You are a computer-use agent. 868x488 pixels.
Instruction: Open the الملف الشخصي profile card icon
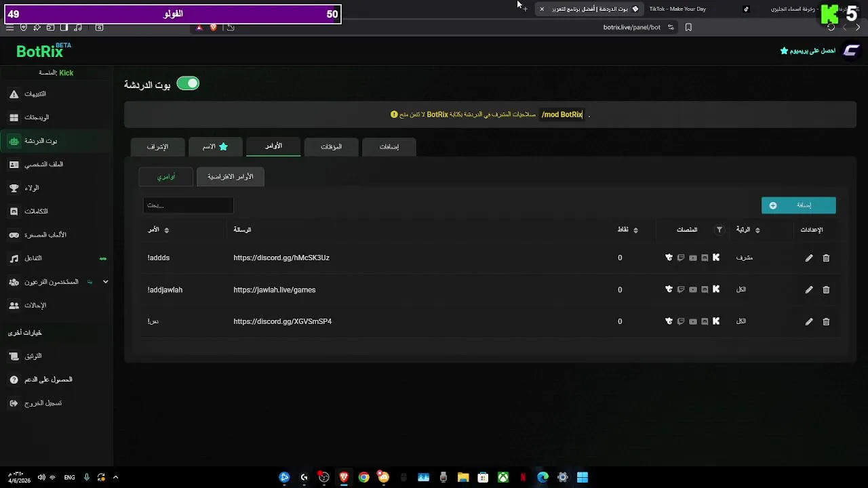click(x=14, y=165)
